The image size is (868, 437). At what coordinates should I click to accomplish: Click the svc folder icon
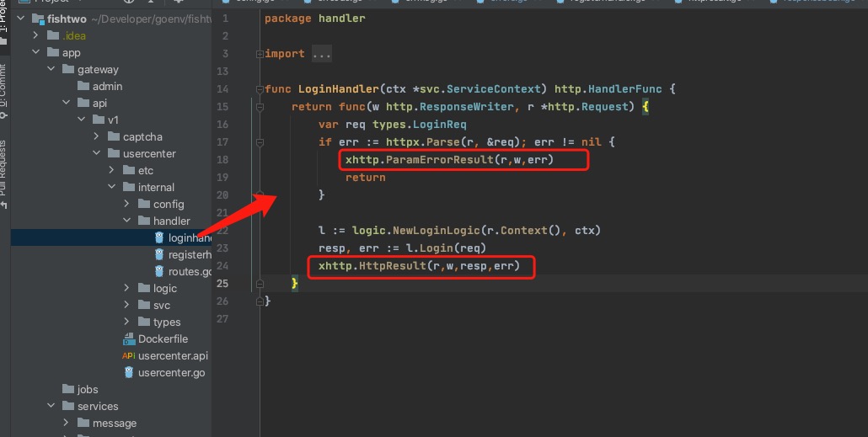[x=144, y=305]
